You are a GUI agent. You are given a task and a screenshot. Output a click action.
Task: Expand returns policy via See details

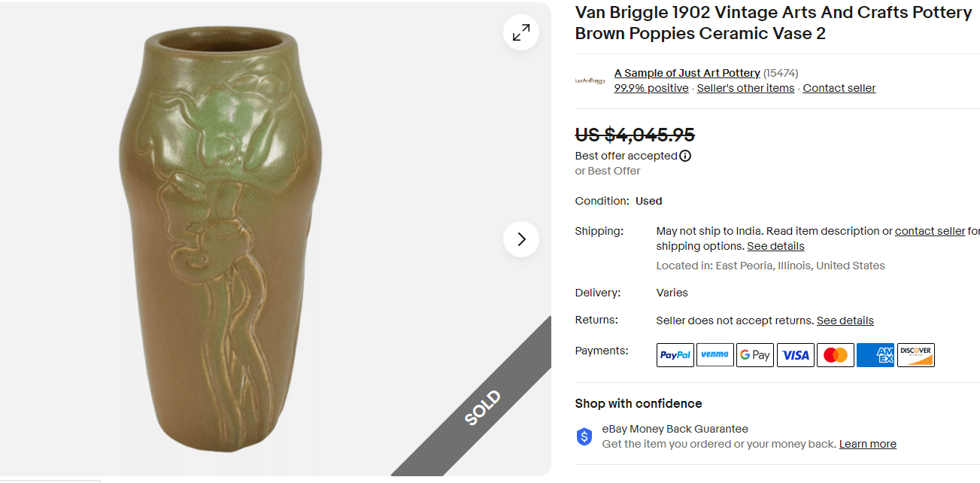[845, 320]
